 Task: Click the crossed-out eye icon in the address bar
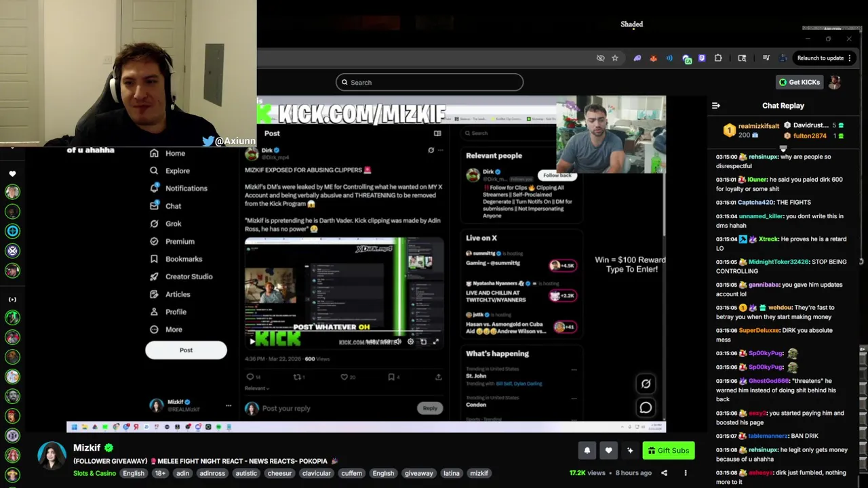point(600,58)
